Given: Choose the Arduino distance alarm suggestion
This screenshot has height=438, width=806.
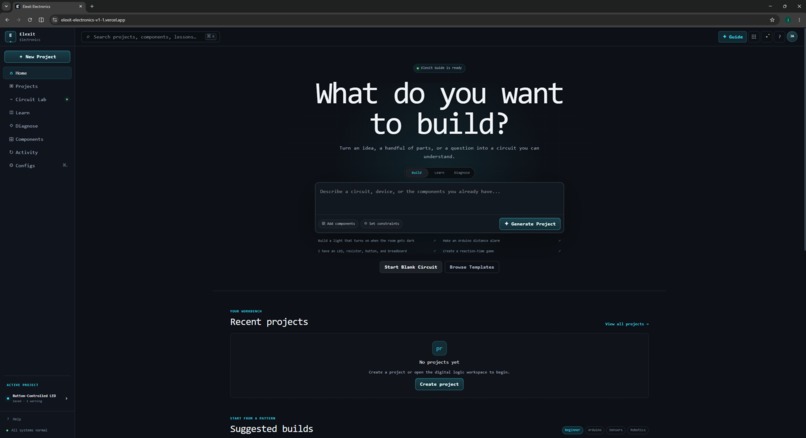Looking at the screenshot, I should (x=501, y=241).
